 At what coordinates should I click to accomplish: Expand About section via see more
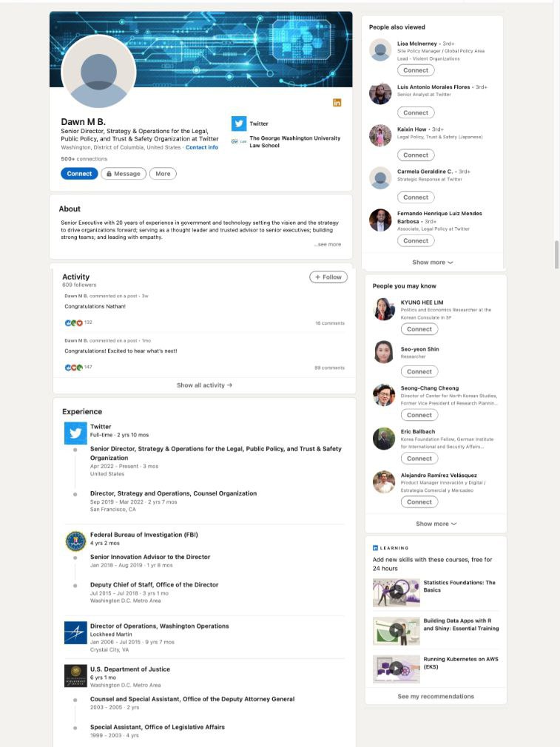point(328,244)
